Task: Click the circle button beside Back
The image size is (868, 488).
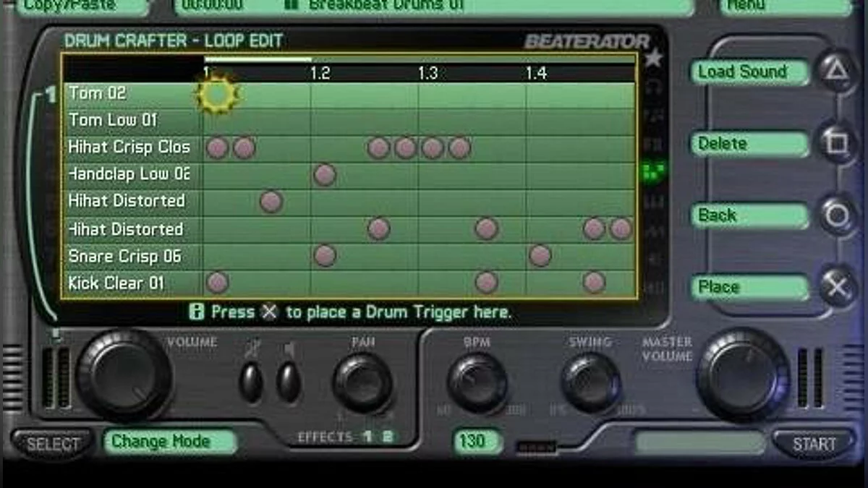Action: pos(837,215)
